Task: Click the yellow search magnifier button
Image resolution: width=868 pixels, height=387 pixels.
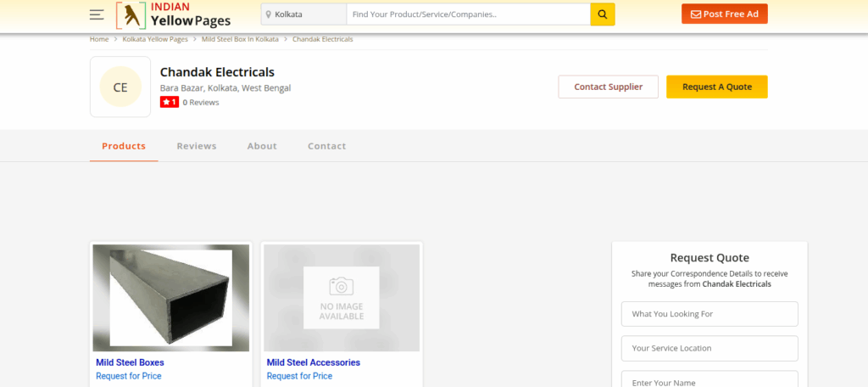Action: (602, 14)
